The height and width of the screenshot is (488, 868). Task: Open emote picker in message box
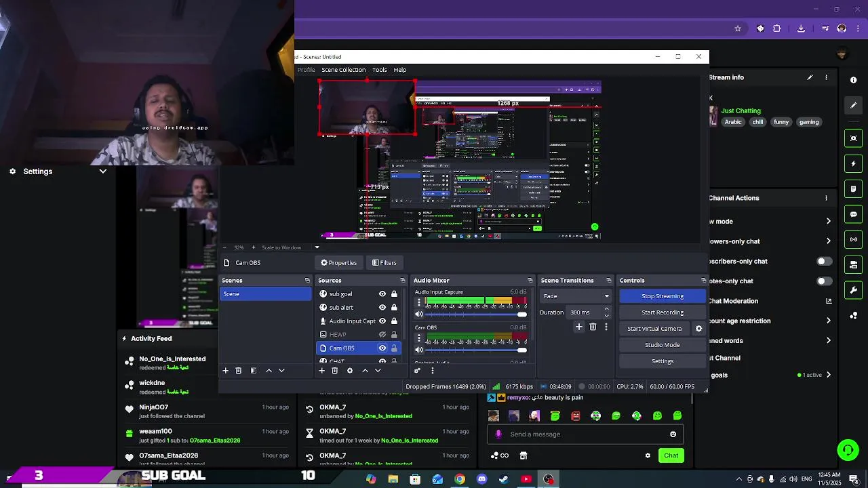tap(673, 434)
